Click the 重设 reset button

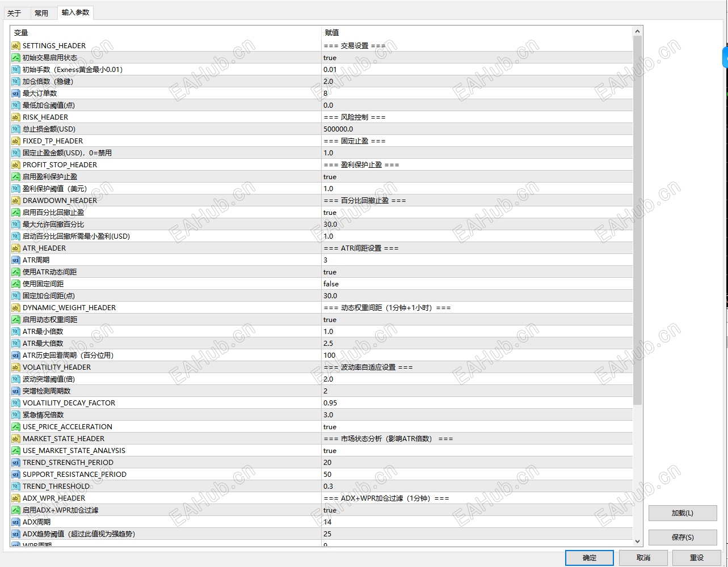[x=697, y=558]
